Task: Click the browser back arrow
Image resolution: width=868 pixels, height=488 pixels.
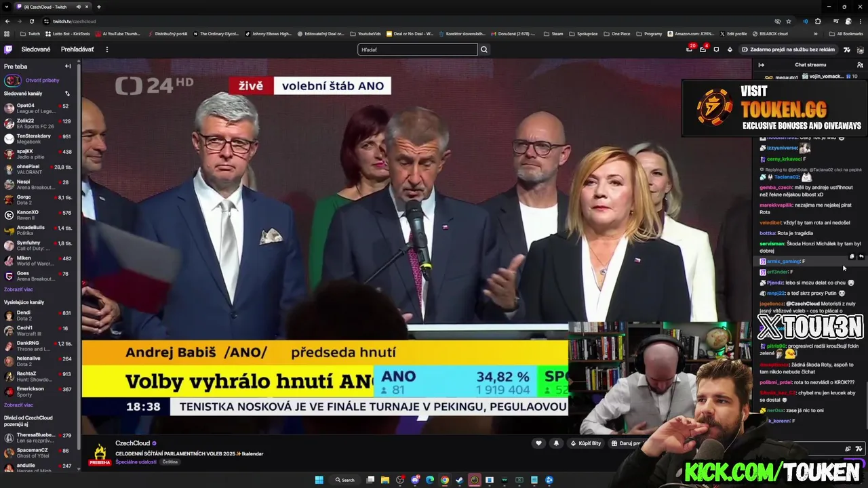Action: pos(7,21)
